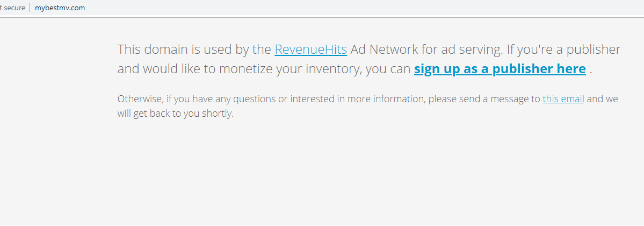Click the words 'is used by the'
Viewport: 644px width, 226px height.
[230, 50]
